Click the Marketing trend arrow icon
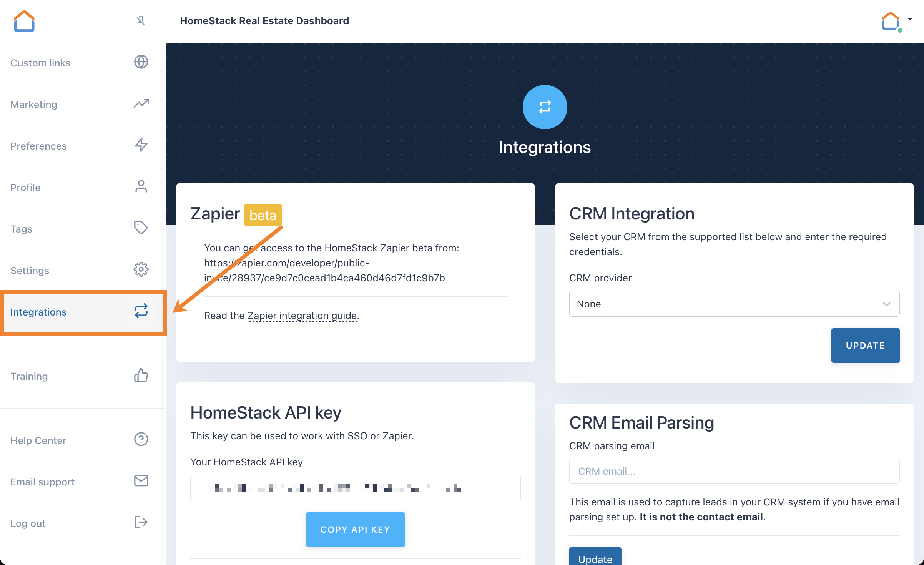Screen dimensions: 924x565 coord(141,103)
